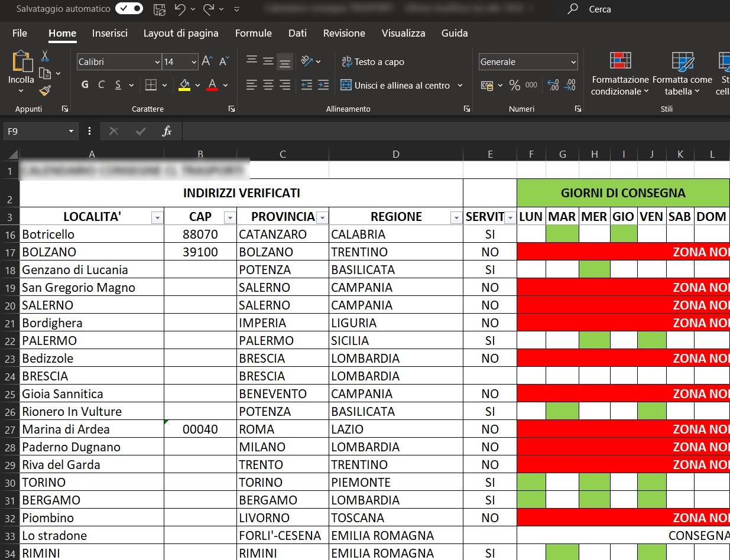Apply accounting number format icon
Viewport: 730px width, 560px height.
coord(487,86)
